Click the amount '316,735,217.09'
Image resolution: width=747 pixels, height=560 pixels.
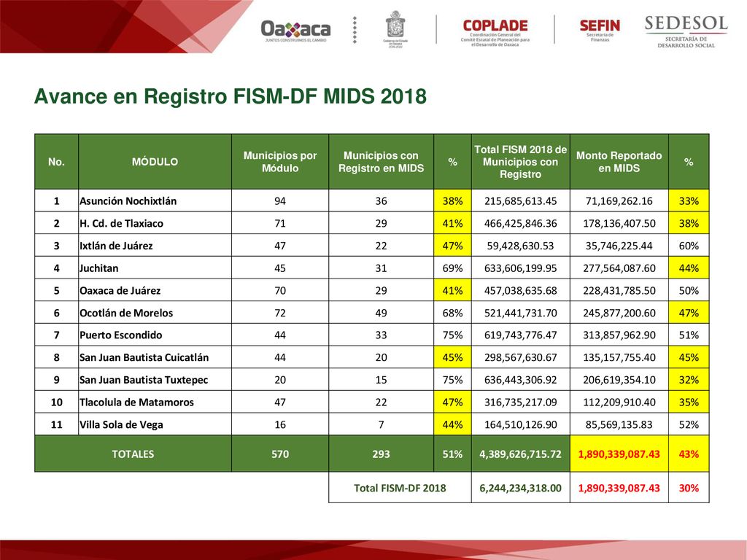[521, 402]
